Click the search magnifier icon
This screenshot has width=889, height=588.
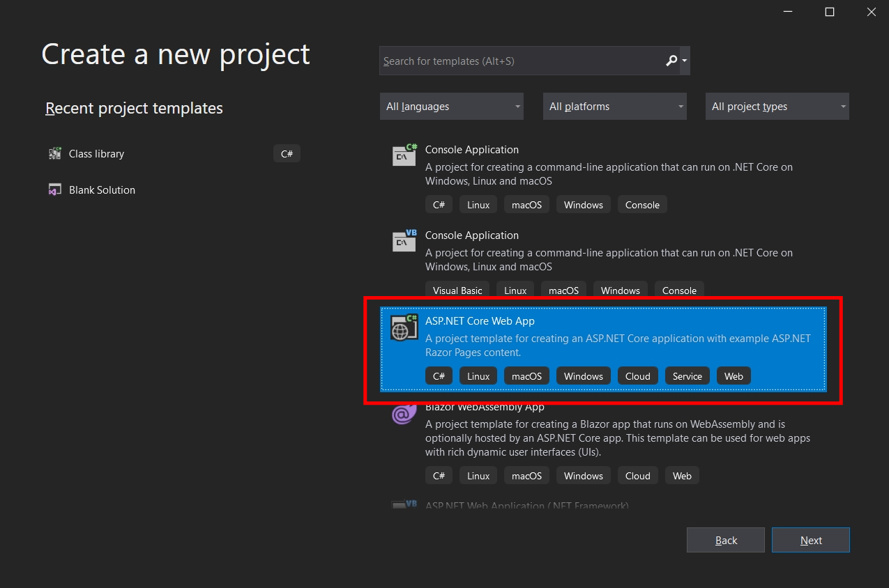coord(671,61)
